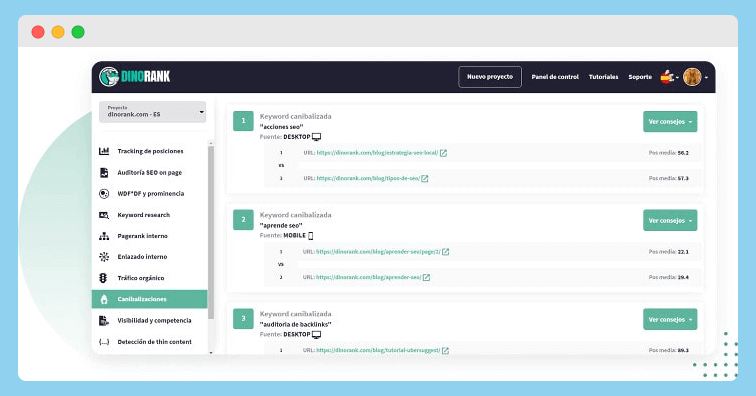This screenshot has width=756, height=396.
Task: Select Tracking de posiciones menu item
Action: click(150, 151)
